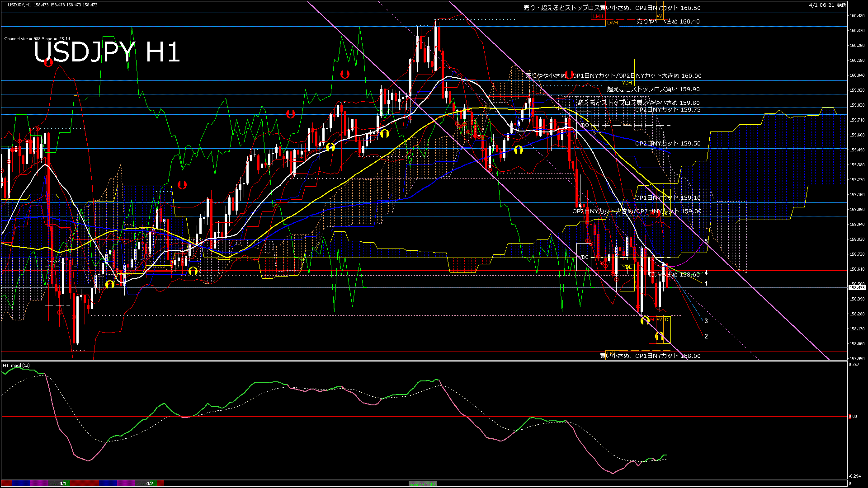Click the OP2日NYカット 159.50 label
This screenshot has width=868, height=488.
point(667,143)
